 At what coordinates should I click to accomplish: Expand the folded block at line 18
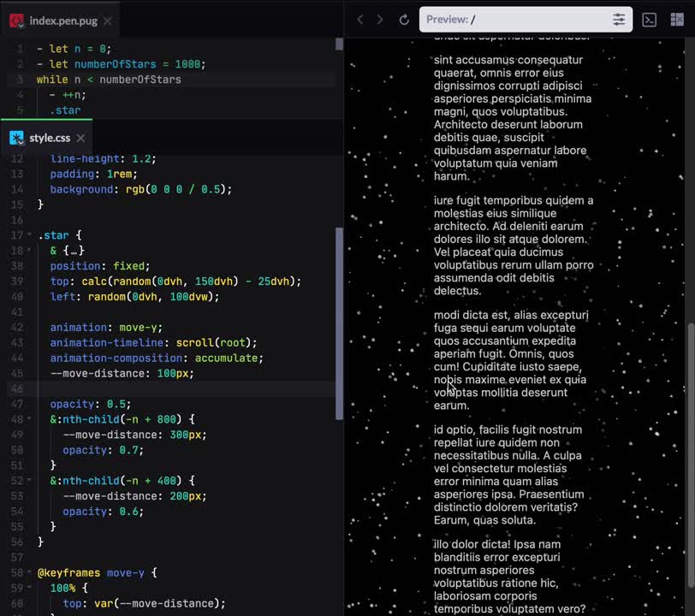[x=33, y=251]
